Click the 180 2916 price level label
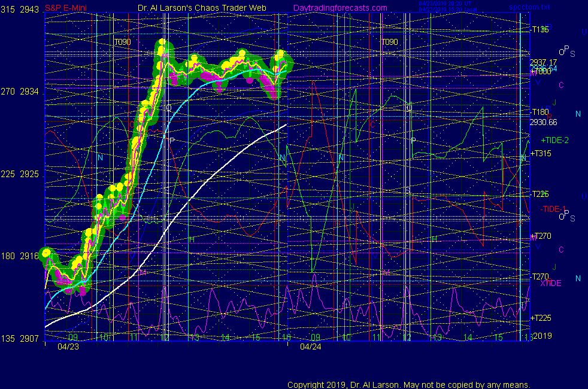Viewport: 588px width, 389px height. pyautogui.click(x=20, y=256)
